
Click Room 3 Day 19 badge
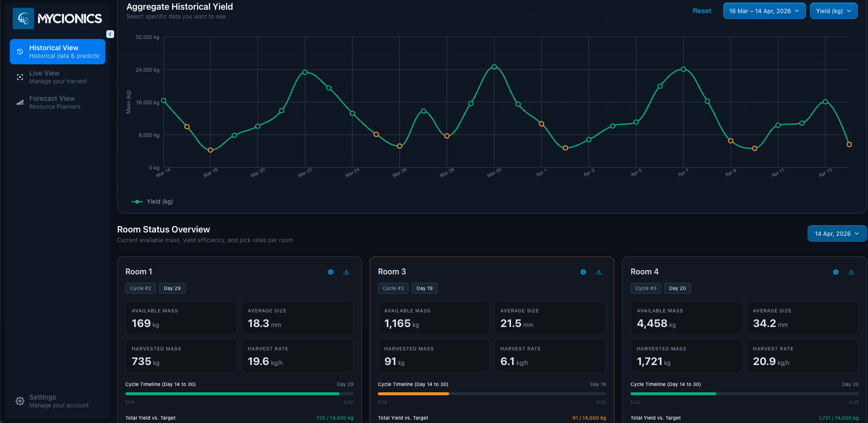(424, 288)
